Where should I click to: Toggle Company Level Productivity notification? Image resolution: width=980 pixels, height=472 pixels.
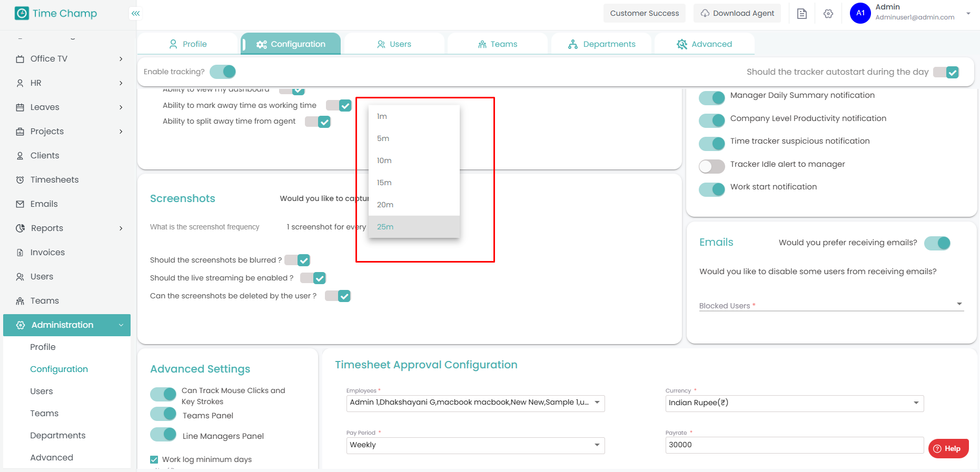(x=712, y=120)
